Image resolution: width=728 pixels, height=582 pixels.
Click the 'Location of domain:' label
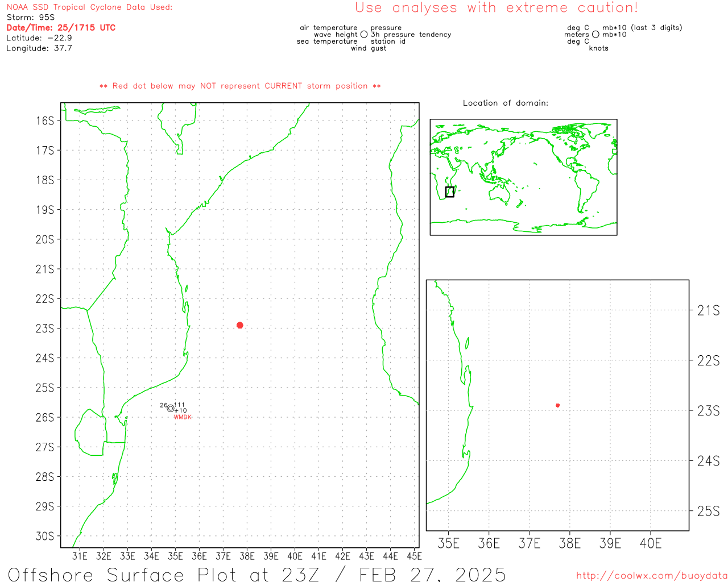506,103
